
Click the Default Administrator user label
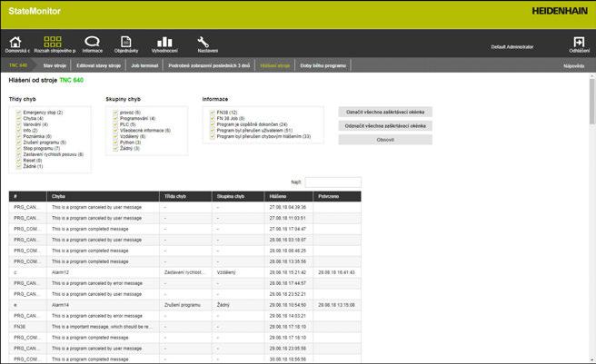click(x=512, y=47)
